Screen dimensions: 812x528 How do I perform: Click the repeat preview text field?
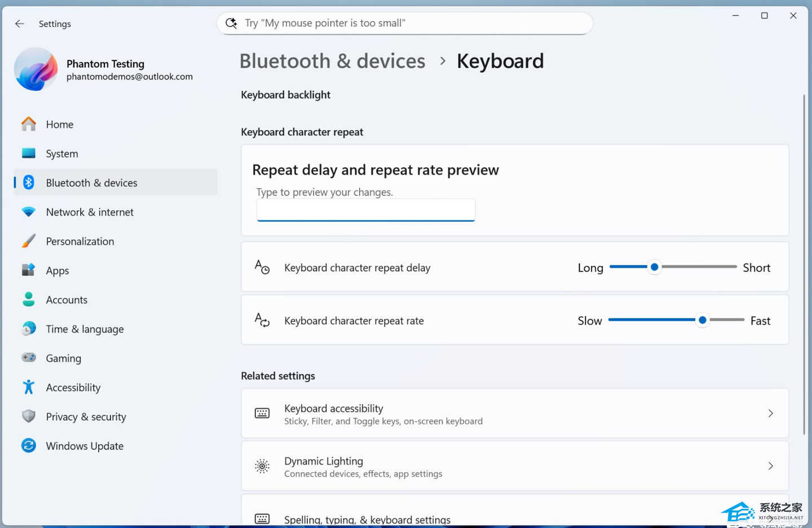365,210
